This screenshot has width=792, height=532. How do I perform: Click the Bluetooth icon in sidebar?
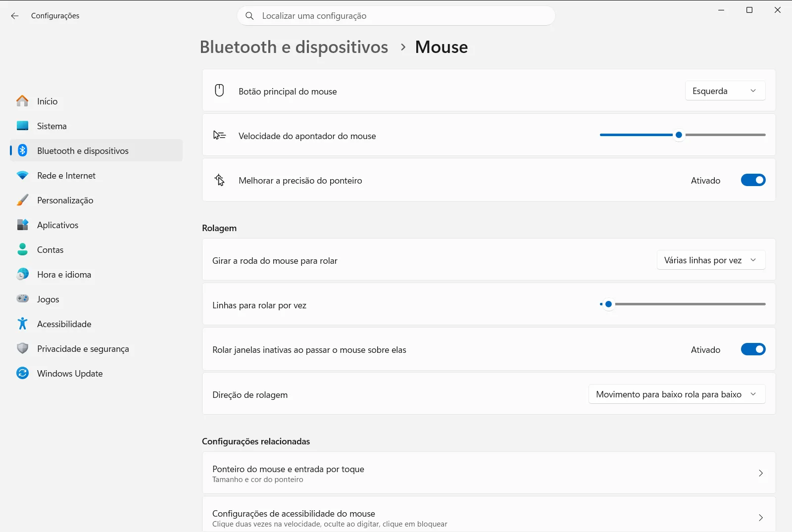point(22,150)
